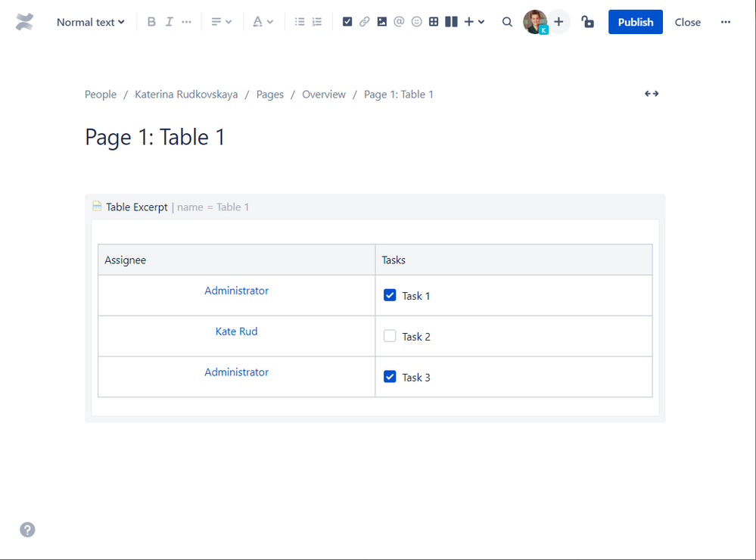
Task: Open the more actions ellipsis menu
Action: coord(725,22)
